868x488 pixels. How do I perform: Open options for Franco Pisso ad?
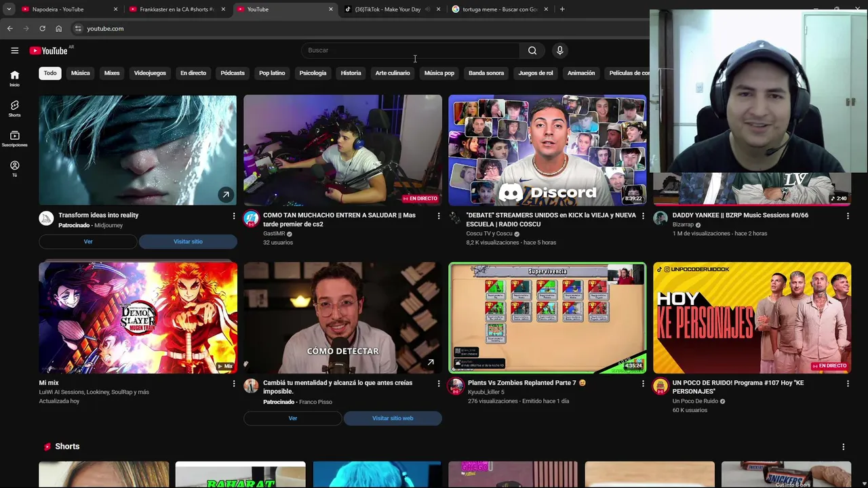pyautogui.click(x=439, y=384)
